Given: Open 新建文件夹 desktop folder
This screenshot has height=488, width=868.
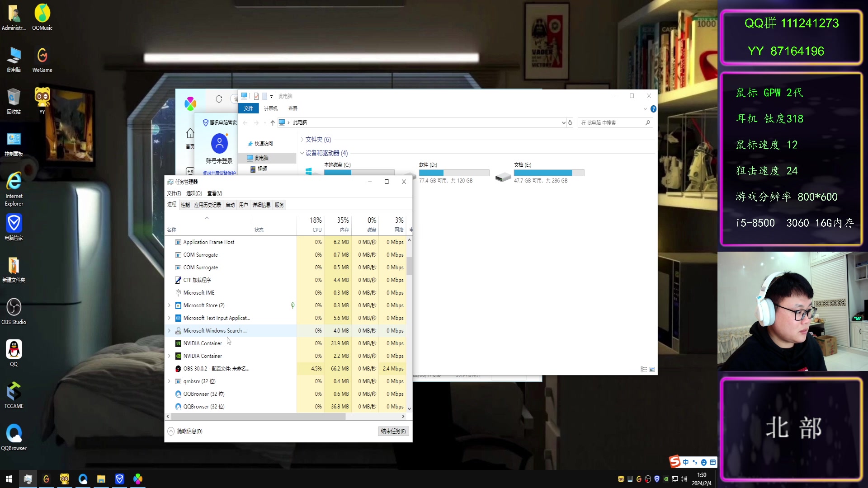Looking at the screenshot, I should tap(14, 269).
